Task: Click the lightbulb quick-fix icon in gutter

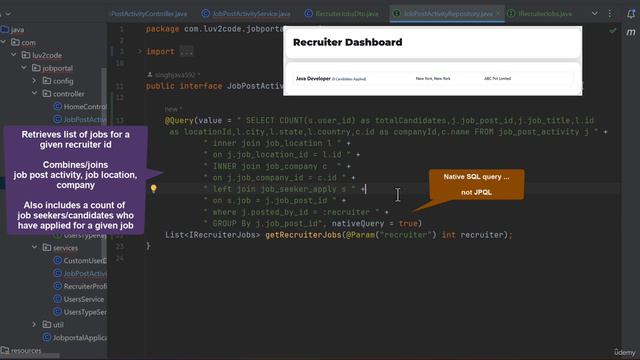Action: pyautogui.click(x=153, y=189)
